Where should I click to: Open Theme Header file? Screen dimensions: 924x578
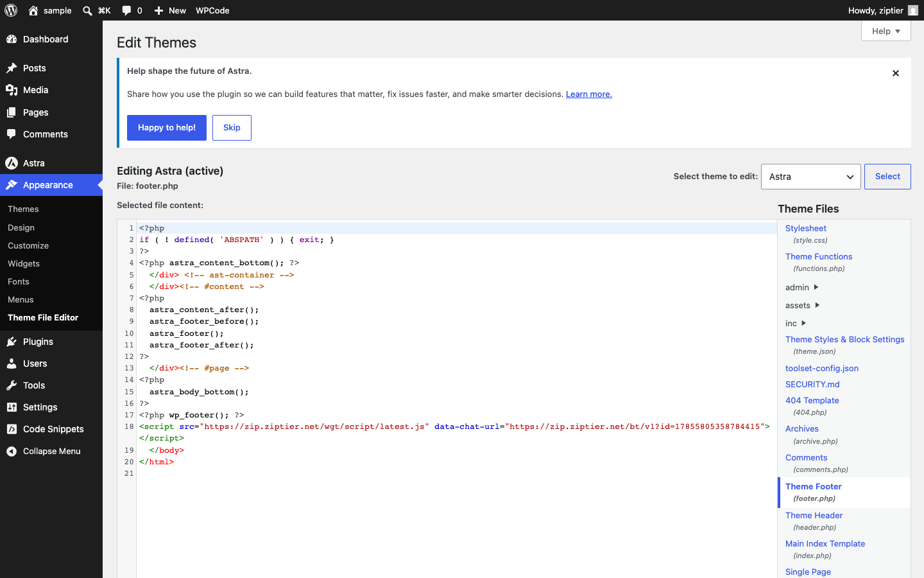click(x=814, y=516)
